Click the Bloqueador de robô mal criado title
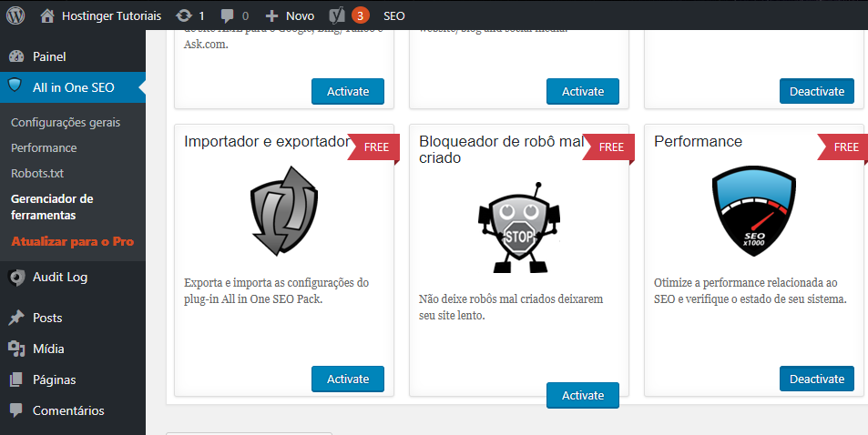The width and height of the screenshot is (868, 435). pos(502,149)
